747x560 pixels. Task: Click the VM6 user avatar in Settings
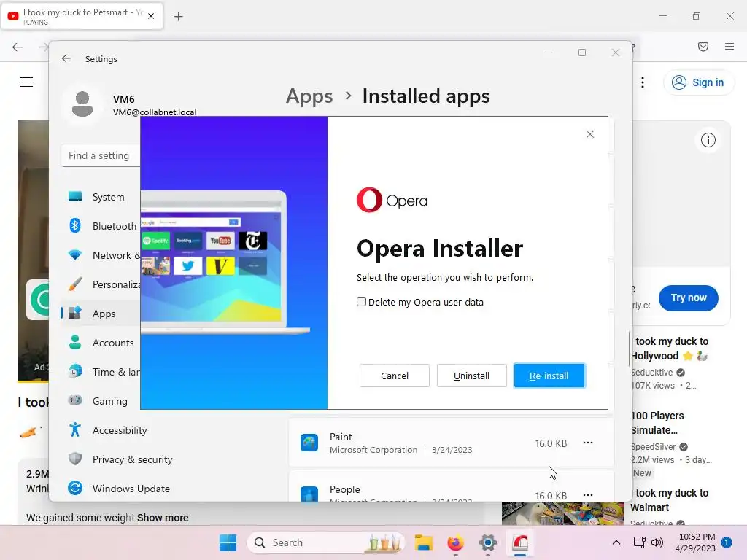pyautogui.click(x=82, y=104)
